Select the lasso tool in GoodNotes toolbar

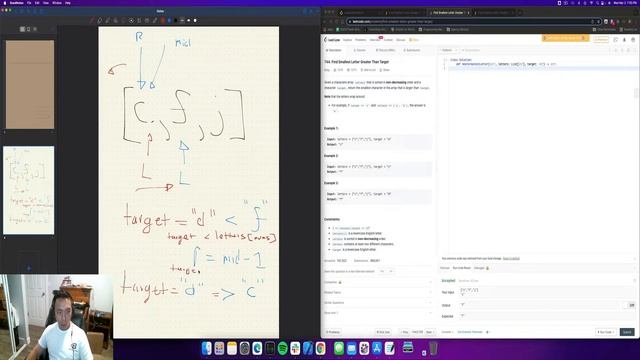(124, 20)
